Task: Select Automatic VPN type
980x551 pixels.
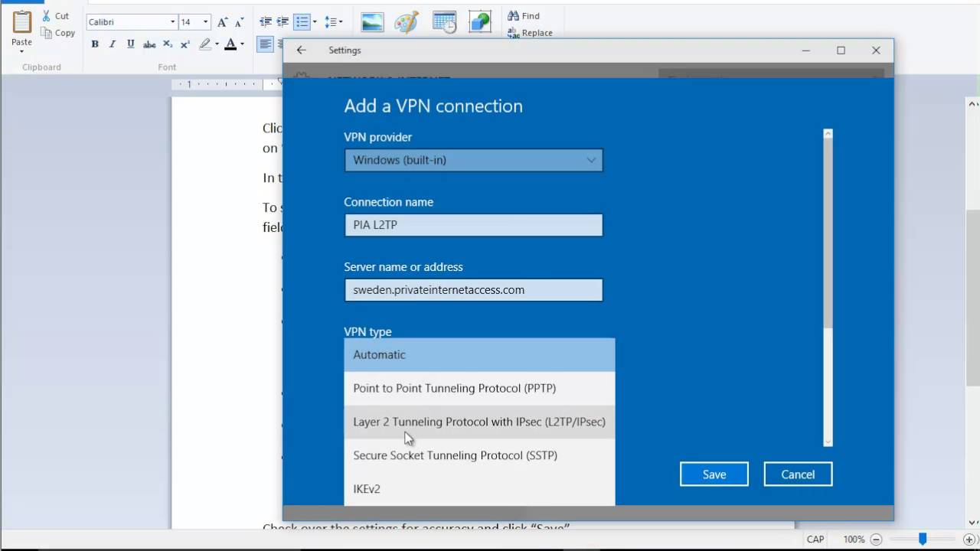Action: tap(479, 355)
